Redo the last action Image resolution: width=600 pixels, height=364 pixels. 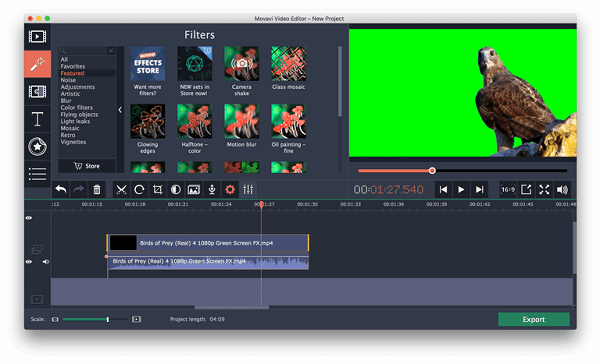click(79, 189)
